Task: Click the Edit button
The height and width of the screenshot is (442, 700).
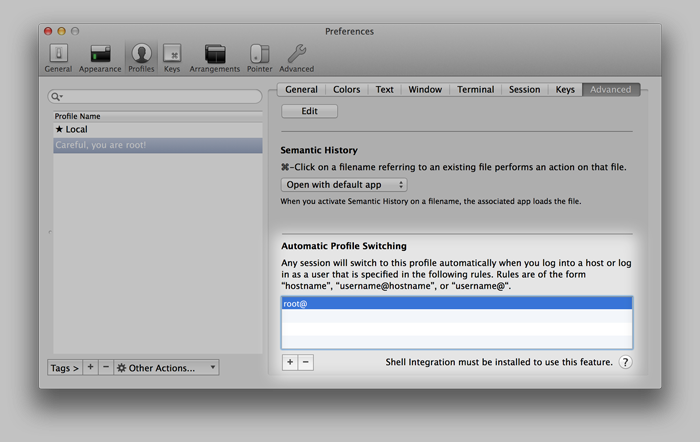Action: tap(310, 111)
